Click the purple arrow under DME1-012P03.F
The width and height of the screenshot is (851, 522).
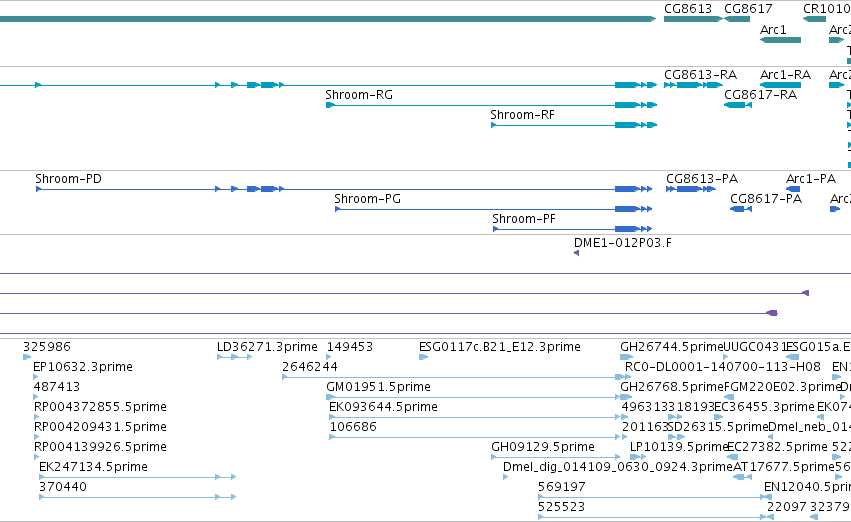tap(576, 253)
